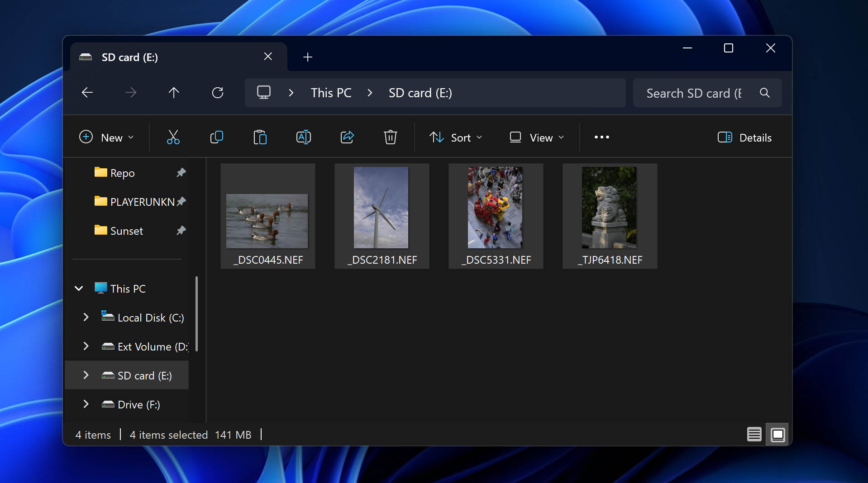Click the Copy icon in toolbar
Image resolution: width=868 pixels, height=483 pixels.
(x=216, y=137)
